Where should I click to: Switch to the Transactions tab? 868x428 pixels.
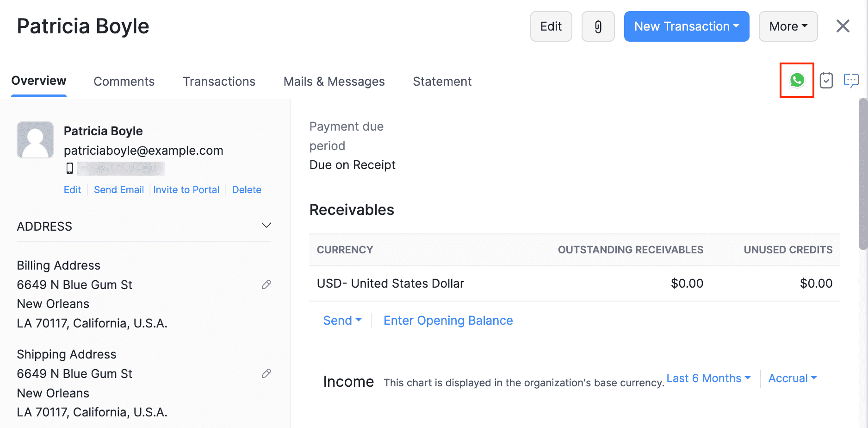(219, 82)
